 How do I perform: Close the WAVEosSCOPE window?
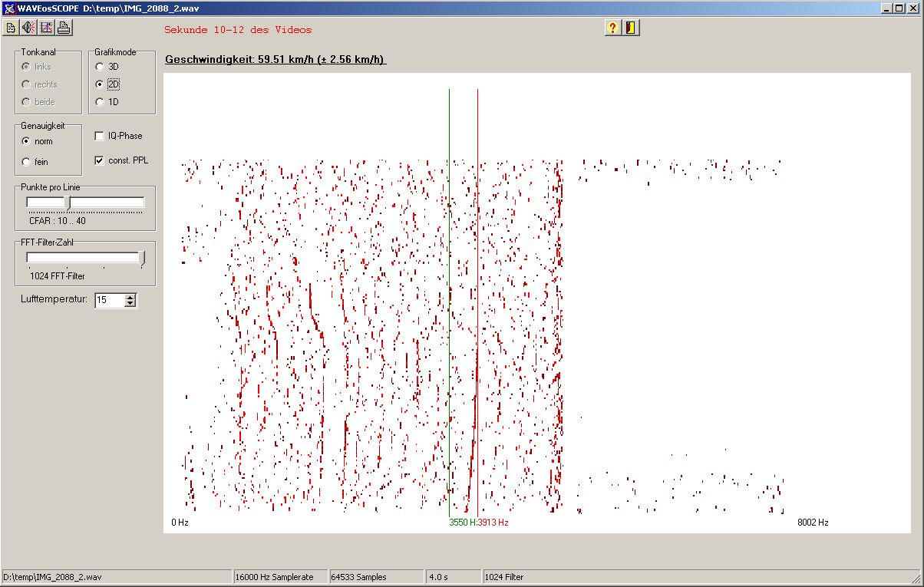(x=913, y=8)
